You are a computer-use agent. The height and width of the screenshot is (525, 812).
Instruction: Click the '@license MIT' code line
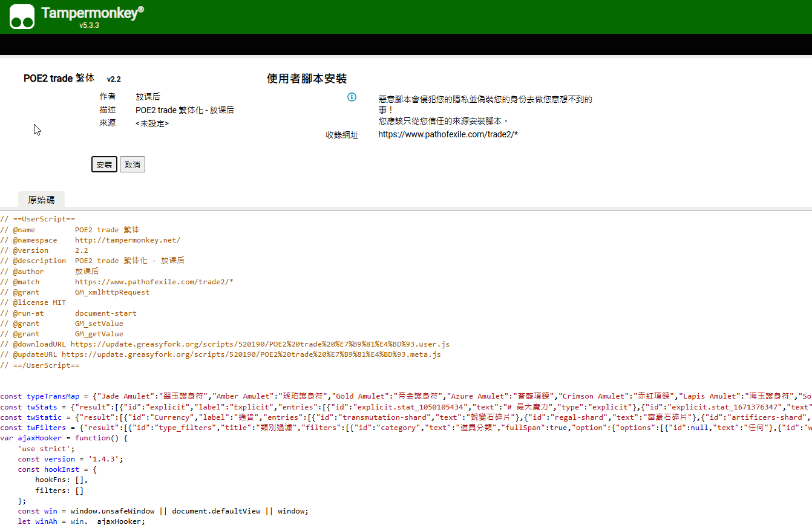tap(33, 302)
